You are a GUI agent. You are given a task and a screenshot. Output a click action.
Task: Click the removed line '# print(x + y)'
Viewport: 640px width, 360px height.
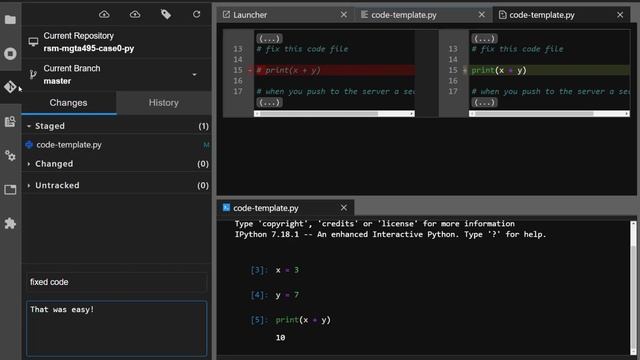coord(289,70)
